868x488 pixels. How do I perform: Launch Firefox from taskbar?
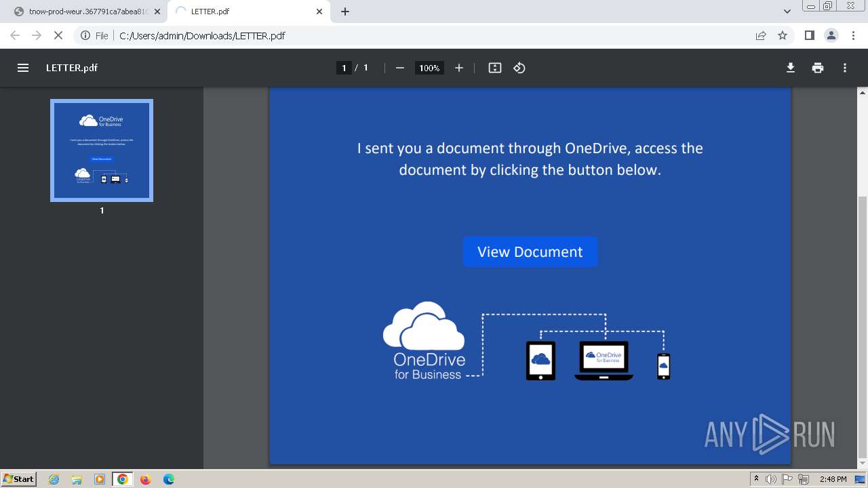point(145,479)
